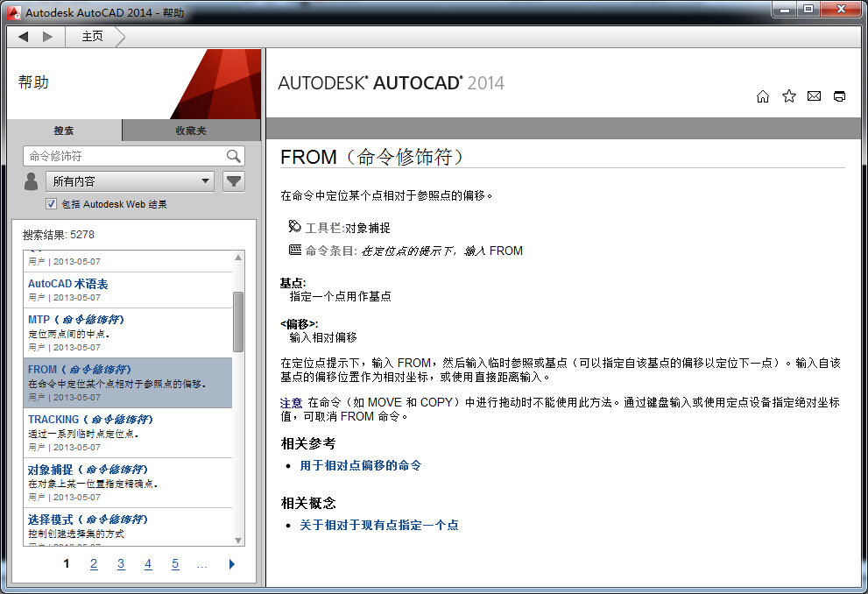This screenshot has width=868, height=594.
Task: Select the 搜索 tab
Action: pyautogui.click(x=64, y=131)
